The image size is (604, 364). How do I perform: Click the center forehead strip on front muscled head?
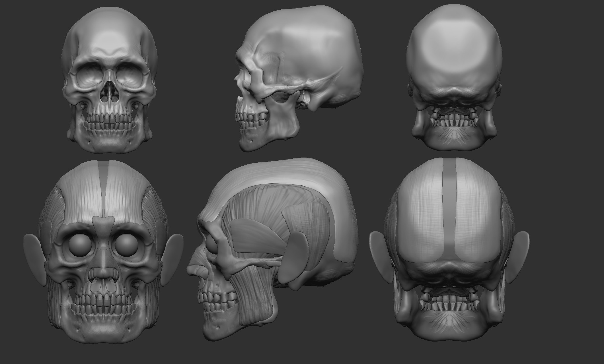coord(104,173)
